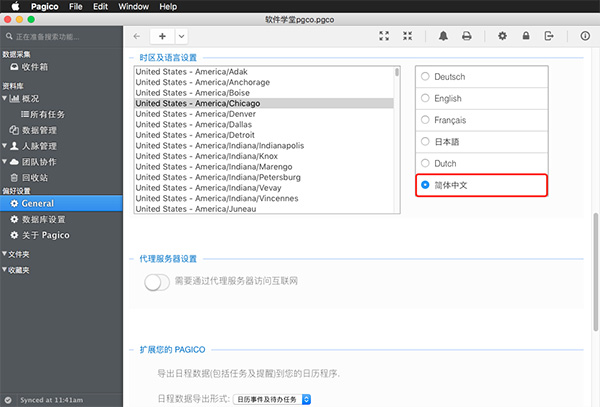Select America/Detroit timezone

pyautogui.click(x=264, y=135)
